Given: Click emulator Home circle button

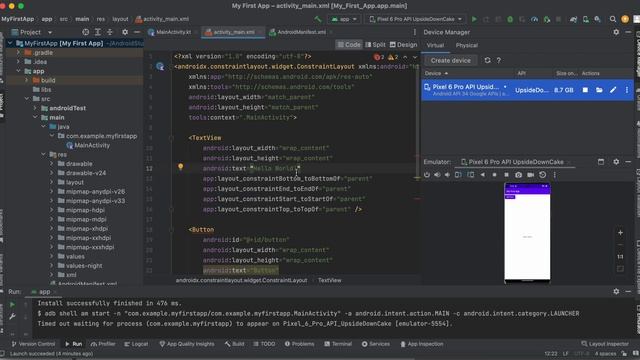Looking at the screenshot, I should pos(494,175).
